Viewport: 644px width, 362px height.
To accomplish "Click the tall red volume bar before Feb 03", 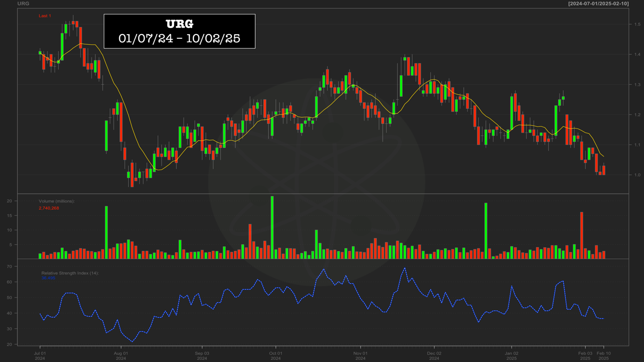I will click(581, 235).
